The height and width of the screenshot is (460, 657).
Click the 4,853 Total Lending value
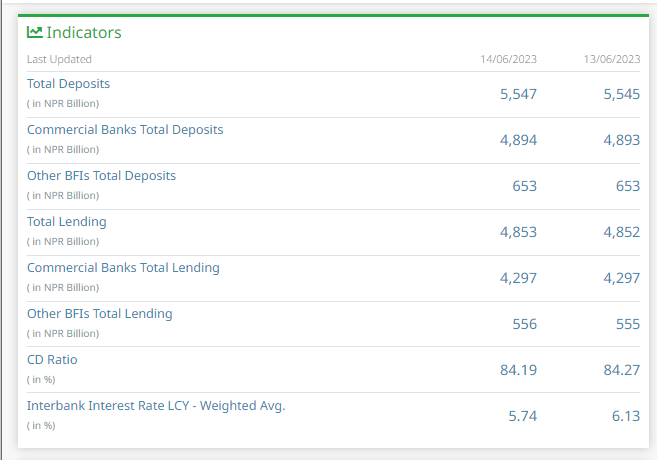[518, 232]
